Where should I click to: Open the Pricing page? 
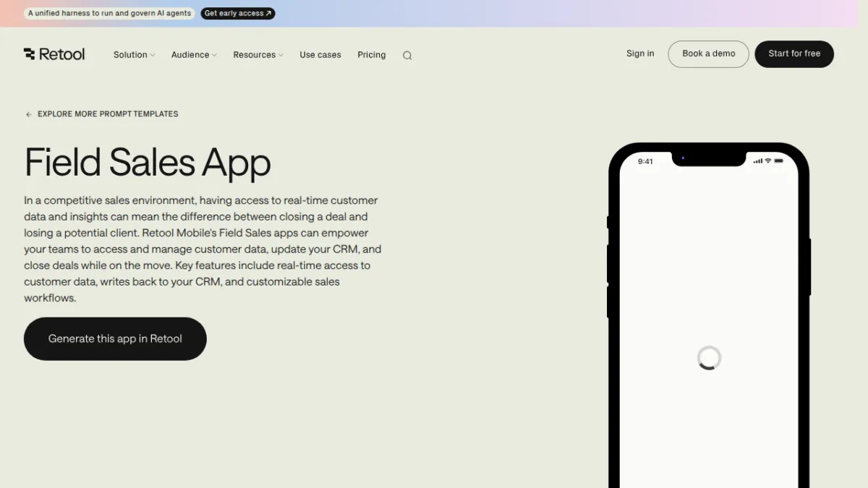372,55
